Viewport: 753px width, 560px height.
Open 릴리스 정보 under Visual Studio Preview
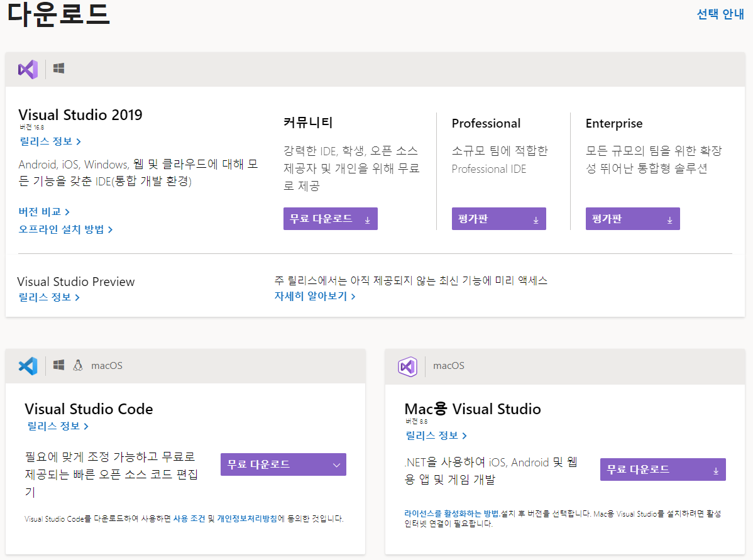pos(49,297)
